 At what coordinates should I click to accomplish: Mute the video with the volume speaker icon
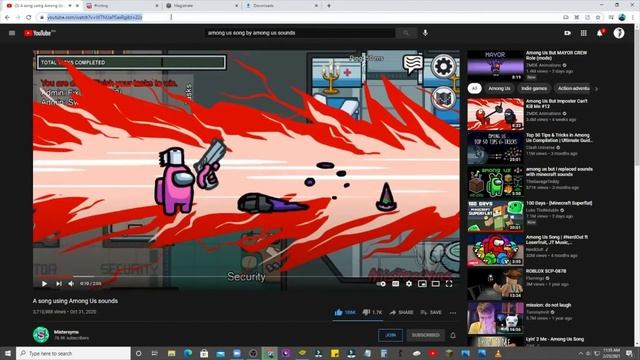click(x=71, y=284)
